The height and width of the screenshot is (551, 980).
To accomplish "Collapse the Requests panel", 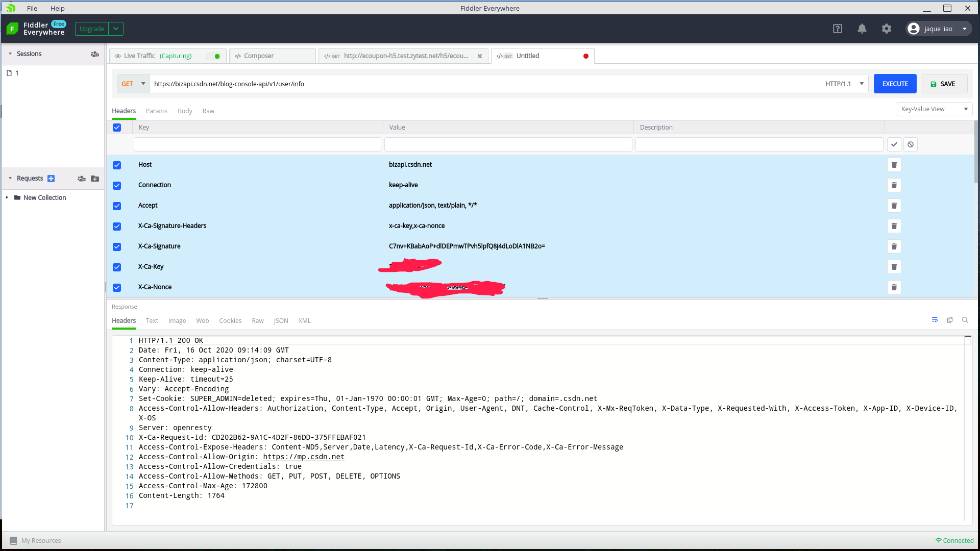I will 10,178.
